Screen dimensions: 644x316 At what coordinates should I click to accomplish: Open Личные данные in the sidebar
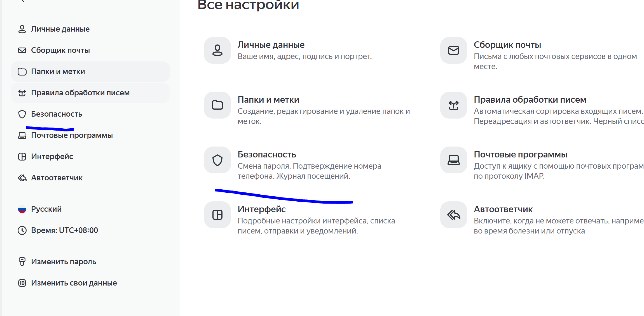coord(60,29)
